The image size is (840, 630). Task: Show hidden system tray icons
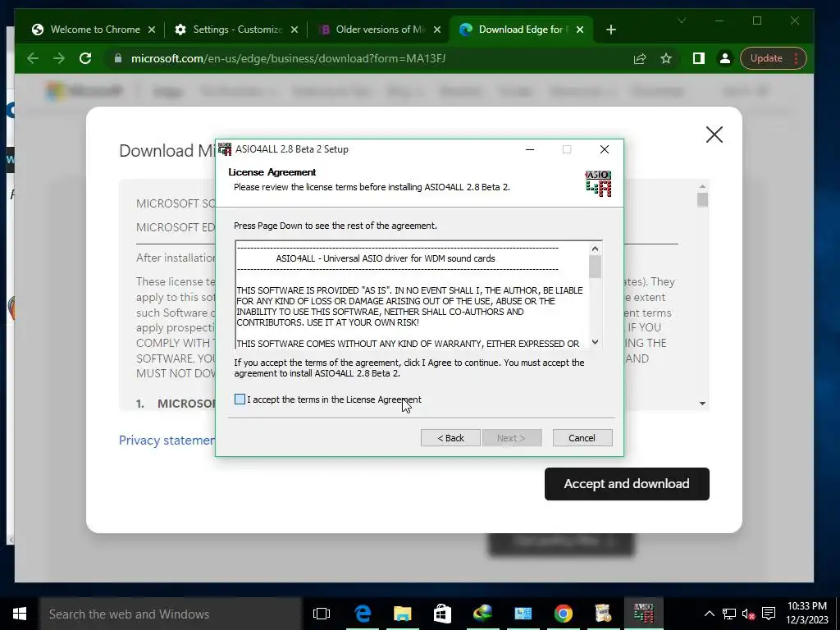(x=710, y=614)
